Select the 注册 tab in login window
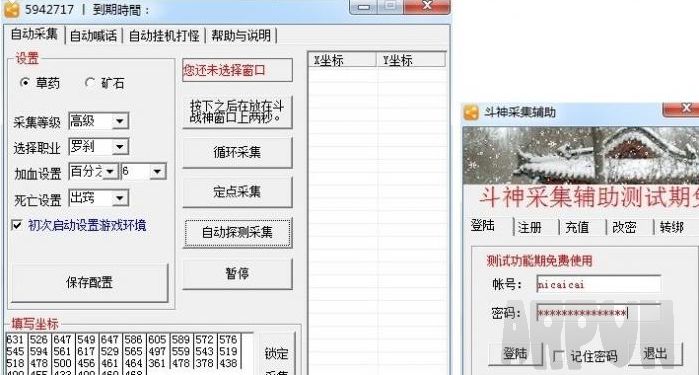Viewport: 699px width, 375px height. click(x=530, y=227)
